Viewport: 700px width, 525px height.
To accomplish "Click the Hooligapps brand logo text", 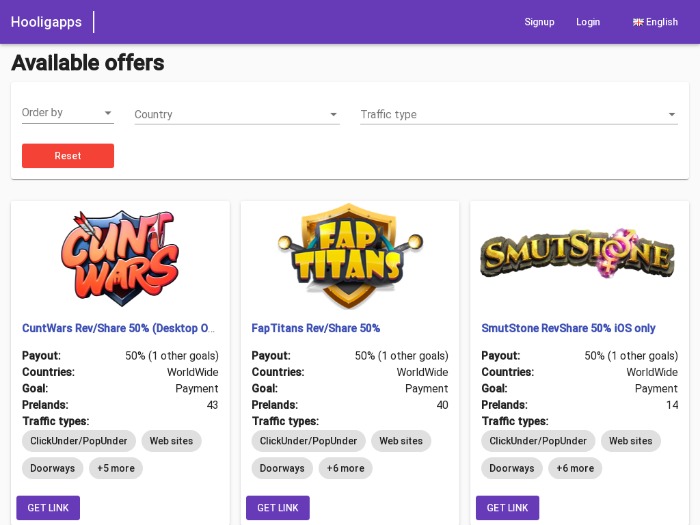I will tap(46, 22).
